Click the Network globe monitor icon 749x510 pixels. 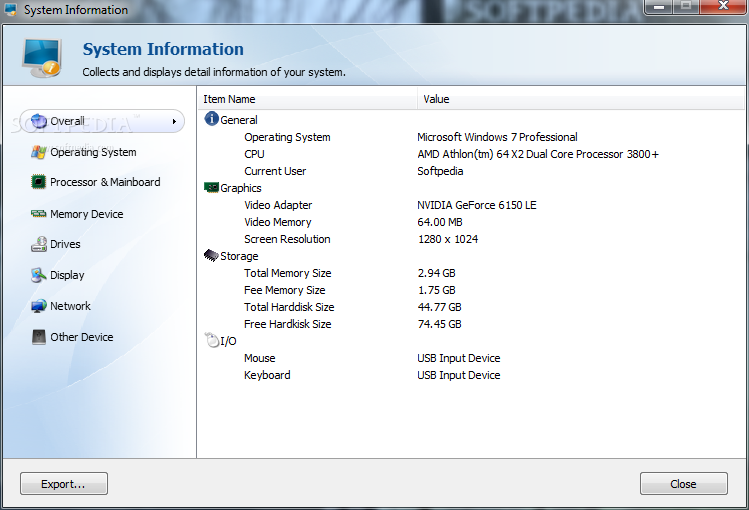(39, 306)
